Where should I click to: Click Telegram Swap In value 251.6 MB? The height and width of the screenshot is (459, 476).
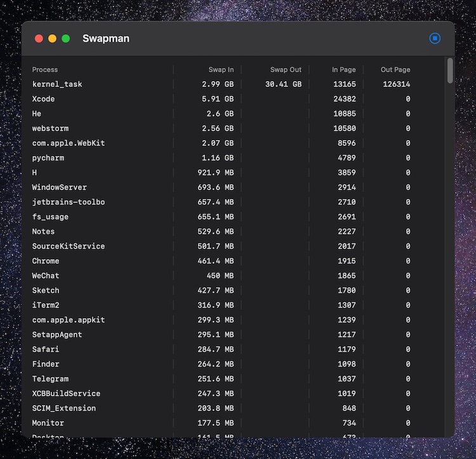click(x=216, y=378)
